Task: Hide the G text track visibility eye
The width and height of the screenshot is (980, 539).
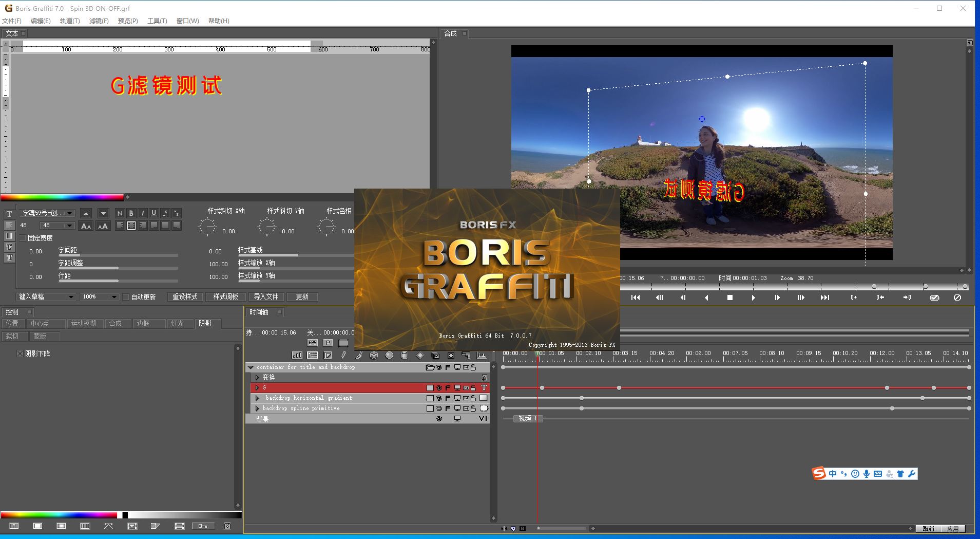Action: tap(439, 388)
